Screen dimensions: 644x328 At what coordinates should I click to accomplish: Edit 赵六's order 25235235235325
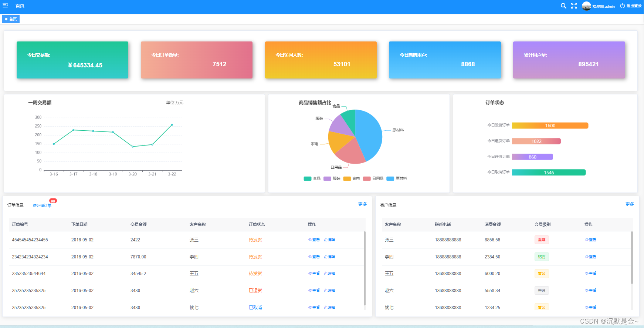[x=329, y=291]
